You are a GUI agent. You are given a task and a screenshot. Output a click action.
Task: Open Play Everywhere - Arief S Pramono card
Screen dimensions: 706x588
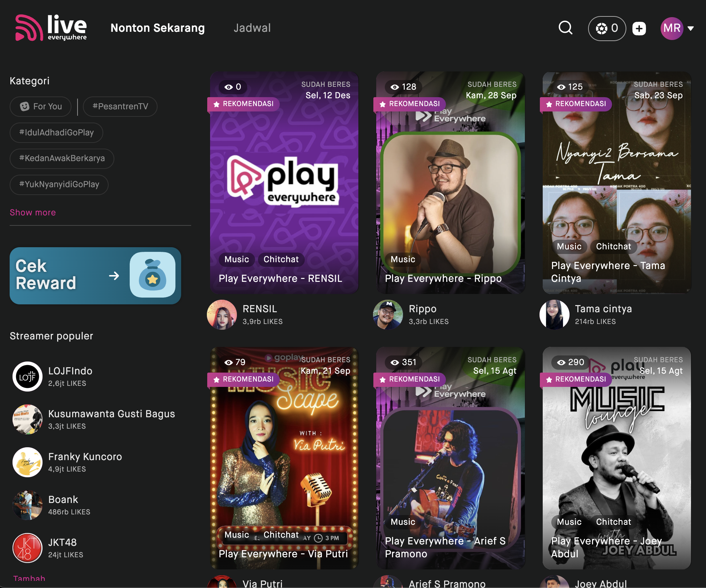[451, 458]
